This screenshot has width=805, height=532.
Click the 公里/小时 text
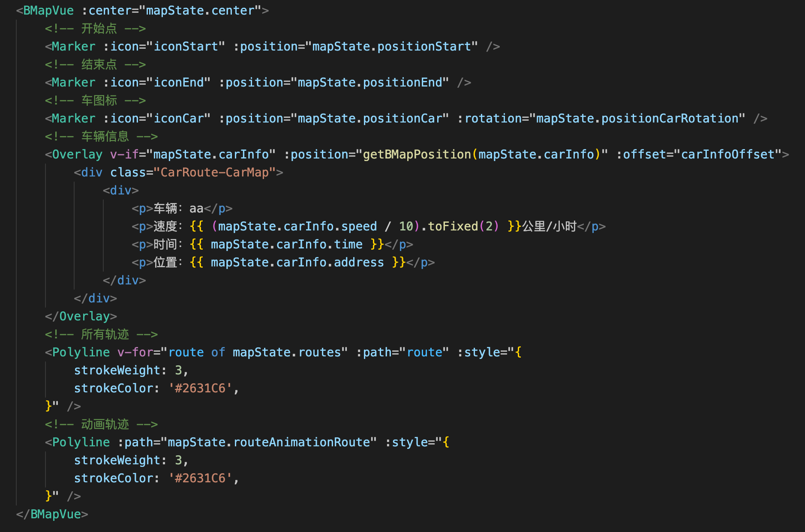coord(549,226)
